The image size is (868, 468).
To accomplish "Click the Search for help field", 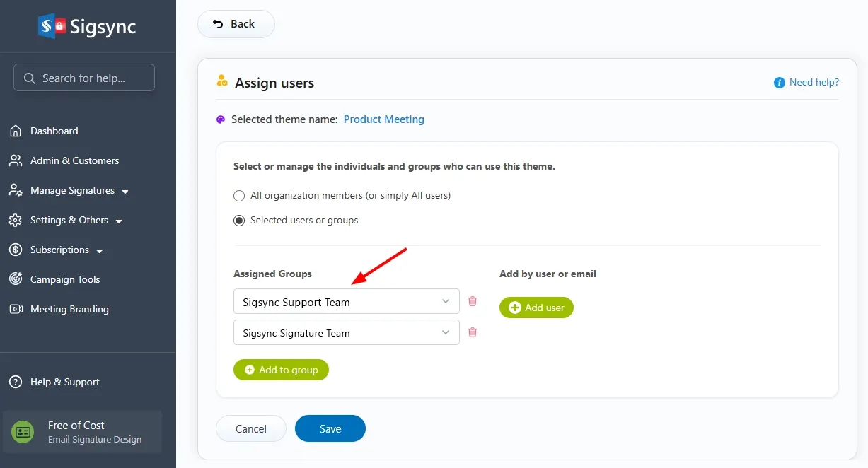I will click(84, 78).
